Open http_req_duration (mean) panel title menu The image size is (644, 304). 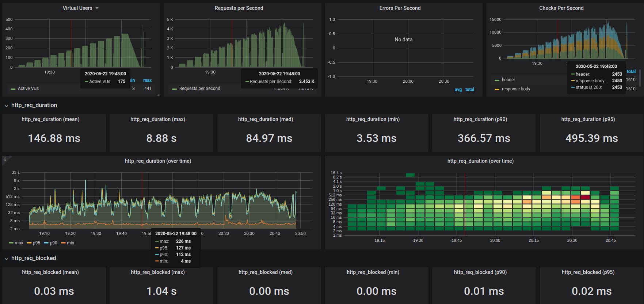pos(50,119)
